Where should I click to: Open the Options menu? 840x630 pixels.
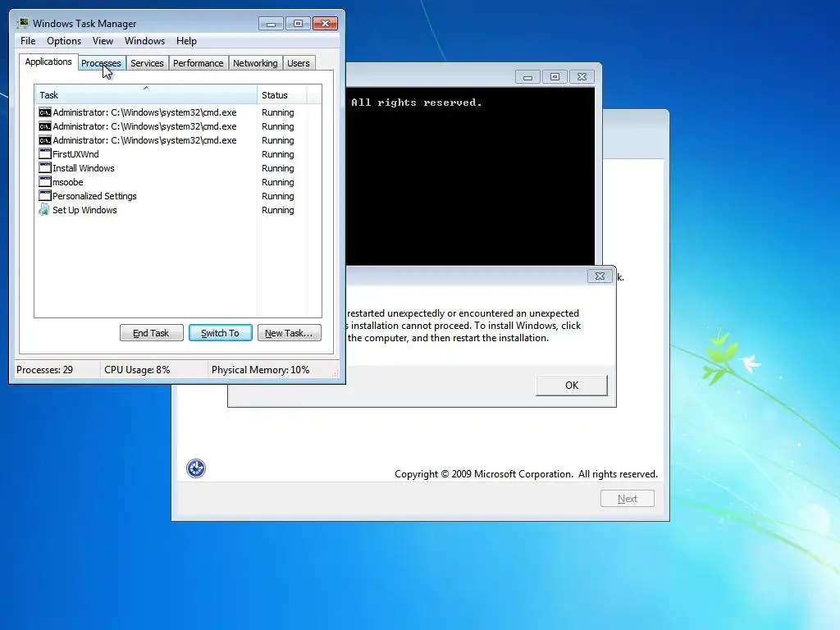click(64, 41)
